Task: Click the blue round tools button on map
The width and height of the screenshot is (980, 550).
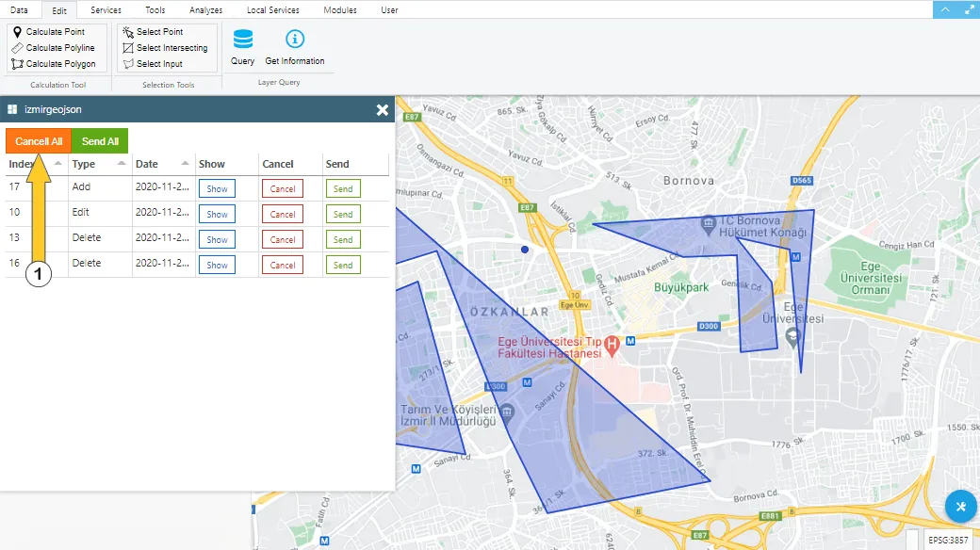Action: point(960,507)
